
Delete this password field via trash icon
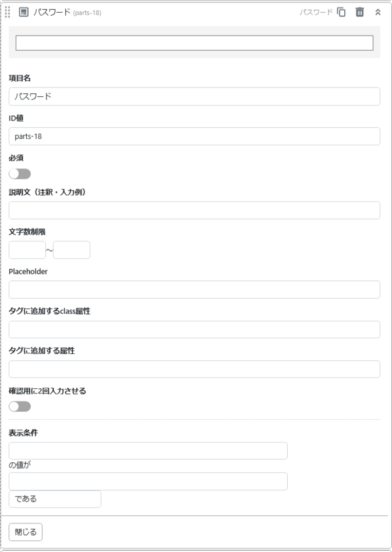tap(359, 12)
